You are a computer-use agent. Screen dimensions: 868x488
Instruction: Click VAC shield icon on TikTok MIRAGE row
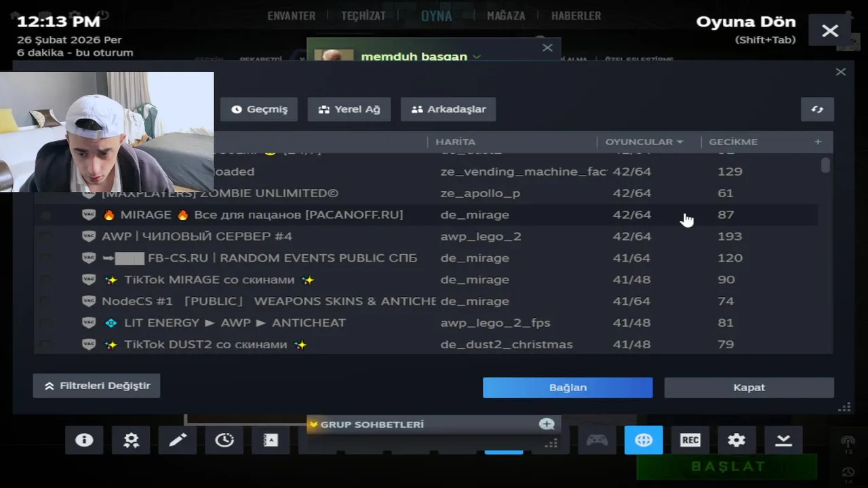pyautogui.click(x=89, y=280)
